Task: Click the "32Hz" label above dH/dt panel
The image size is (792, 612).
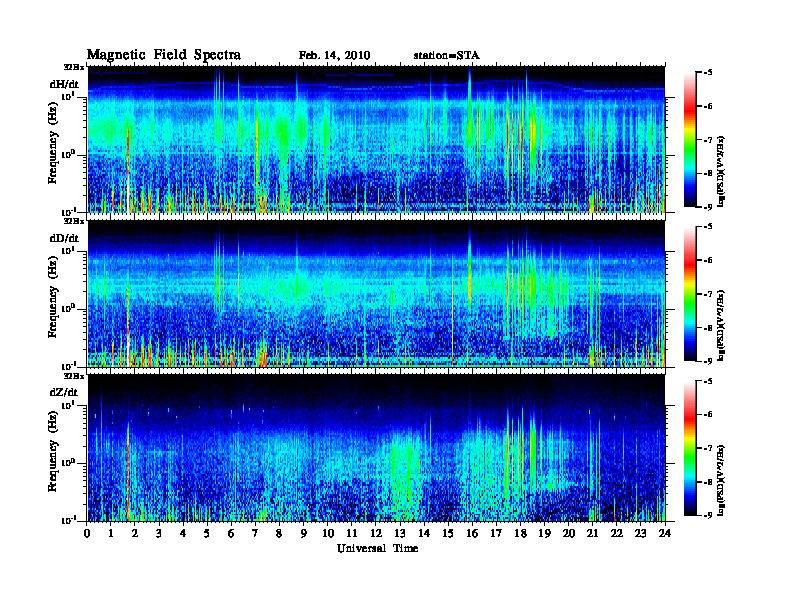Action: click(x=73, y=67)
